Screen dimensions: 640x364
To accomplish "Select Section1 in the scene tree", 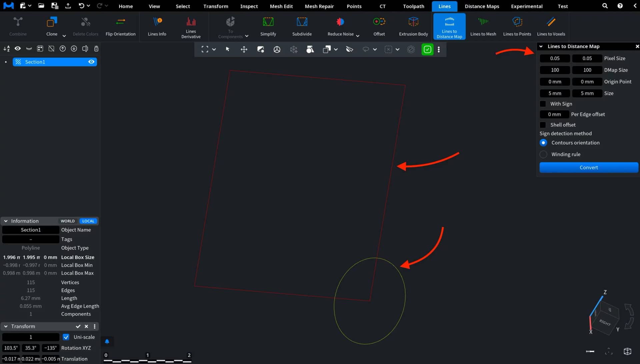I will coord(55,62).
